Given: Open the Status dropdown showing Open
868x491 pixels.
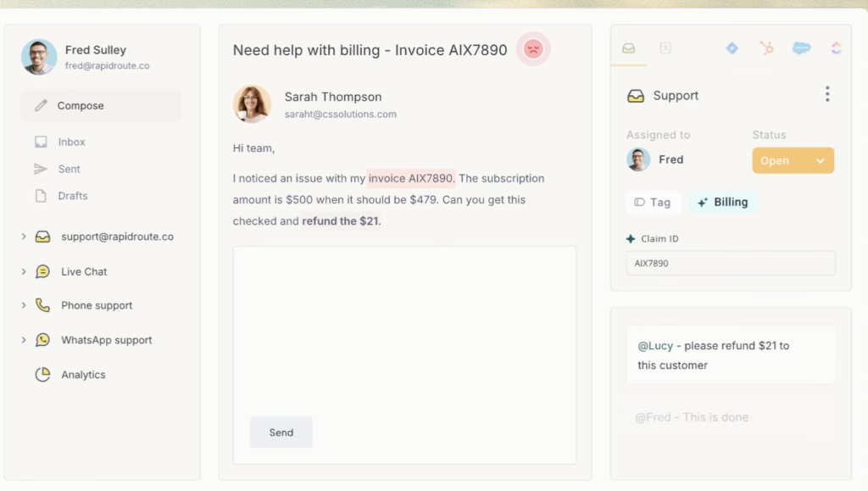Looking at the screenshot, I should click(793, 161).
